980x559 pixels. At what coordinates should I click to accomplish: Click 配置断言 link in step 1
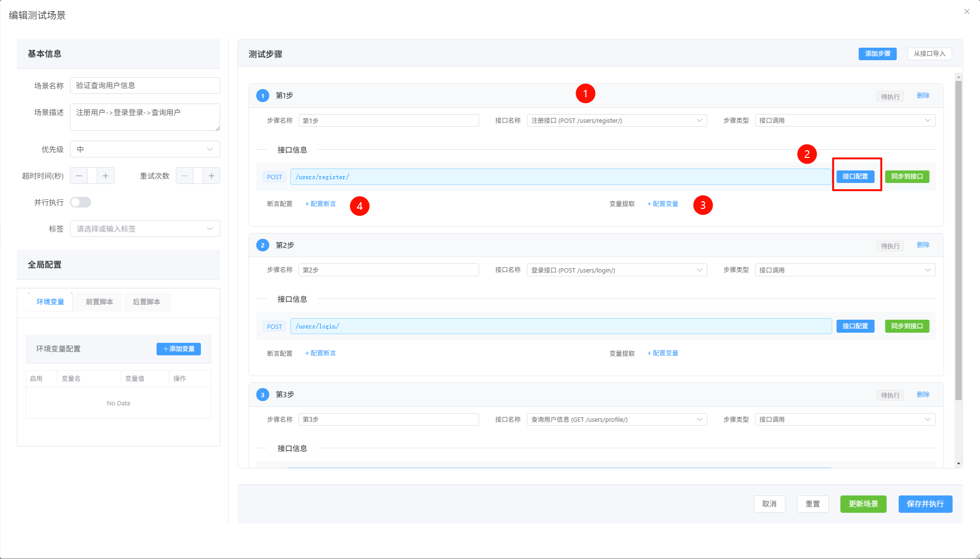coord(321,204)
